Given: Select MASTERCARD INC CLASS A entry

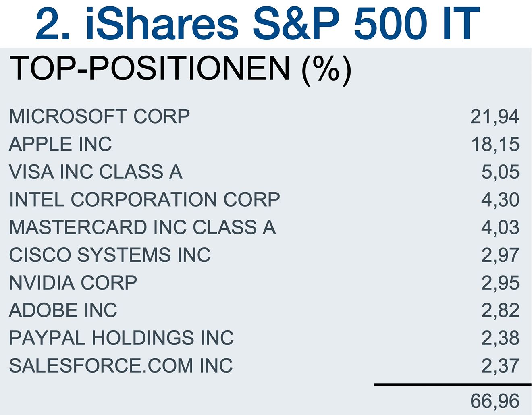Looking at the screenshot, I should pyautogui.click(x=142, y=227).
